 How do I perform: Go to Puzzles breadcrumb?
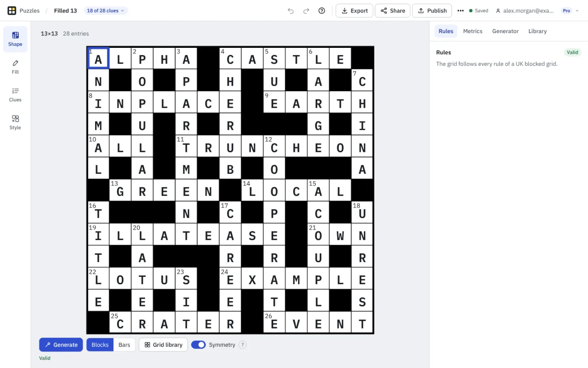(x=29, y=11)
